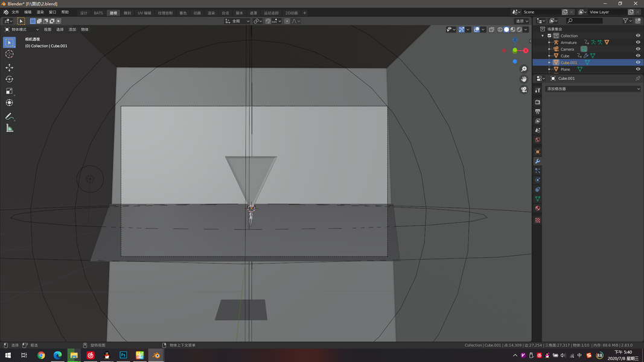Select the Scale tool
This screenshot has width=644, height=362.
[10, 91]
